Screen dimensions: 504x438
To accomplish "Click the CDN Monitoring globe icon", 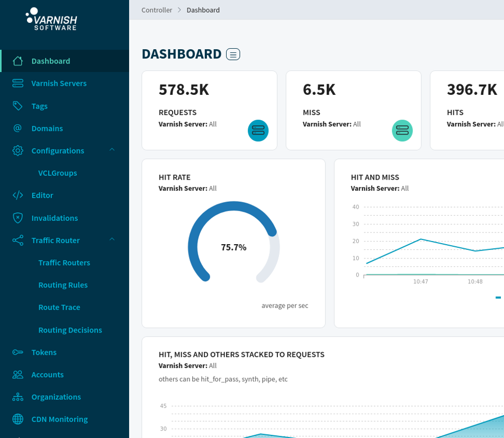I will (18, 419).
